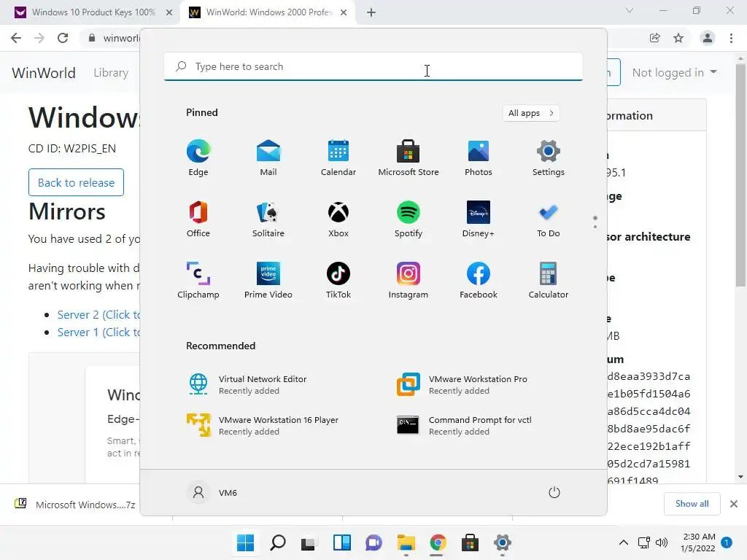
Task: Open downloaded Microsoft Windows 7z file
Action: (x=75, y=505)
